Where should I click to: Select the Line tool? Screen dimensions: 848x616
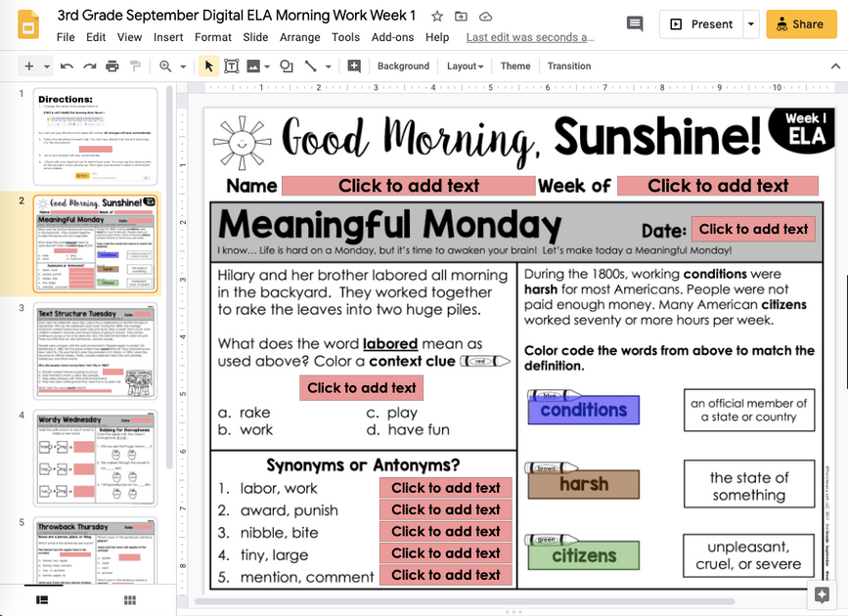point(308,66)
